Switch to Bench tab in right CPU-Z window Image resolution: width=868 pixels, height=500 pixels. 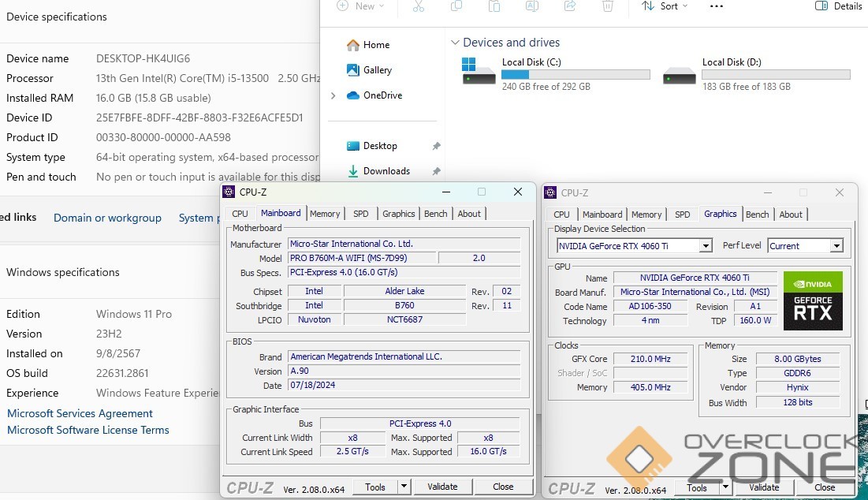tap(757, 215)
